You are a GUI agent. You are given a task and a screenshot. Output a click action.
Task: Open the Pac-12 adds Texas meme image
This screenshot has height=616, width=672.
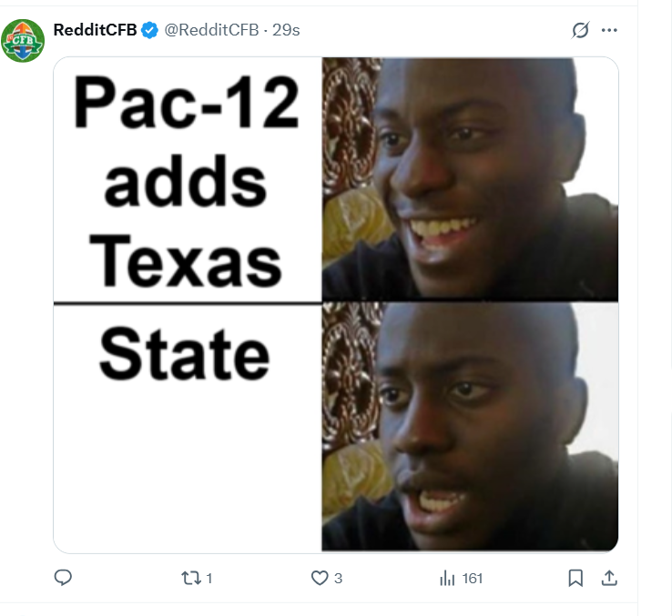[x=336, y=305]
